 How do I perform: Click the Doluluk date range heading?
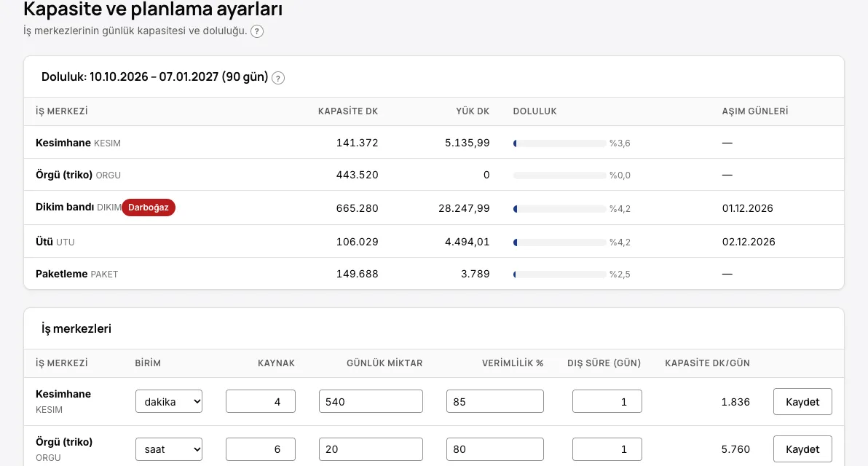tap(155, 77)
